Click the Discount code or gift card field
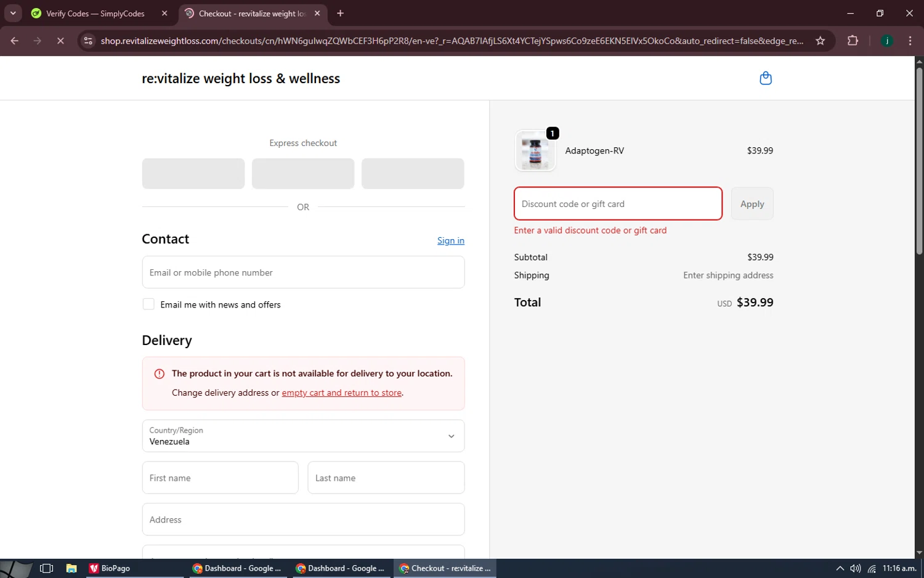This screenshot has width=924, height=578. pos(618,203)
